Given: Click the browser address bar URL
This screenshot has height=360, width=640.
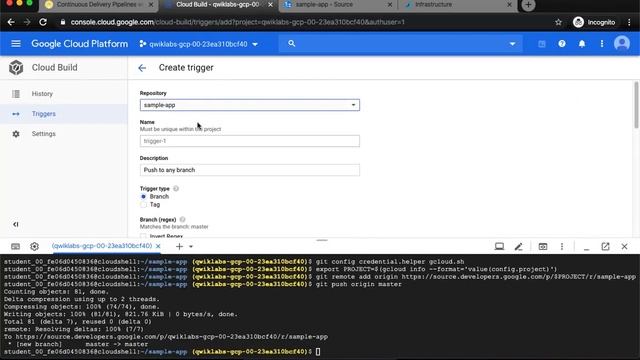Looking at the screenshot, I should point(238,22).
